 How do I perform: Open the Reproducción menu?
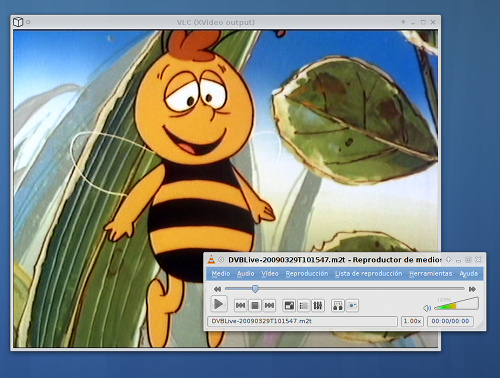point(307,274)
